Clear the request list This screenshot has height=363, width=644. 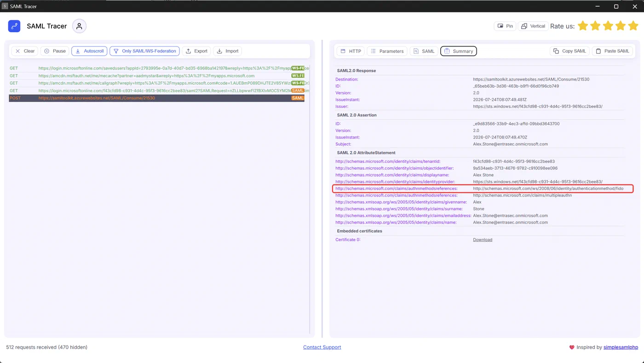pyautogui.click(x=25, y=51)
